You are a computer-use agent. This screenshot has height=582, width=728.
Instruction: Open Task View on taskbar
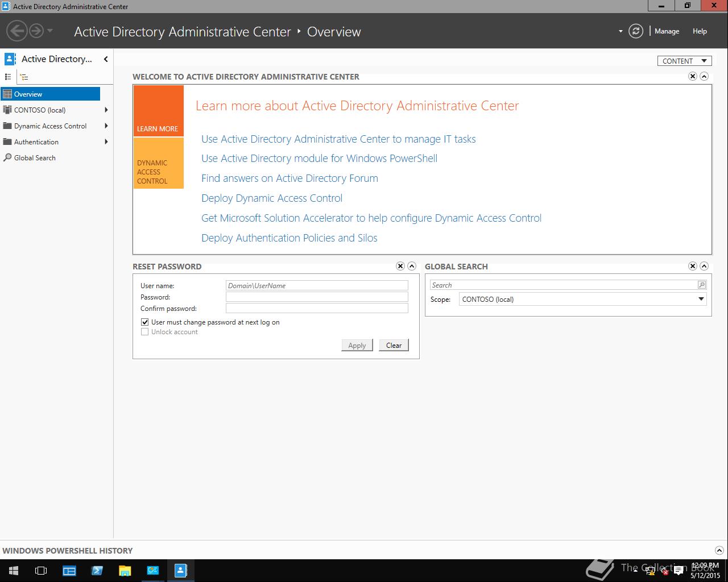(x=41, y=571)
